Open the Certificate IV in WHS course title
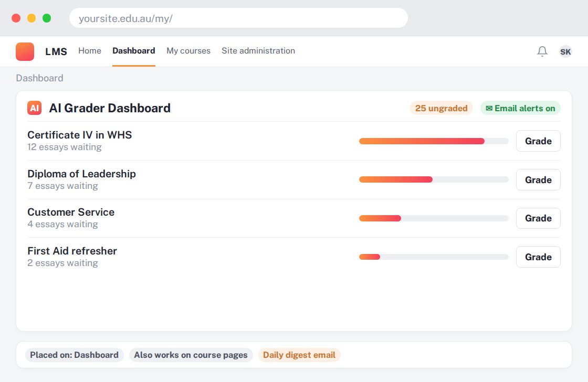Screen dimensions: 588x382 80,135
